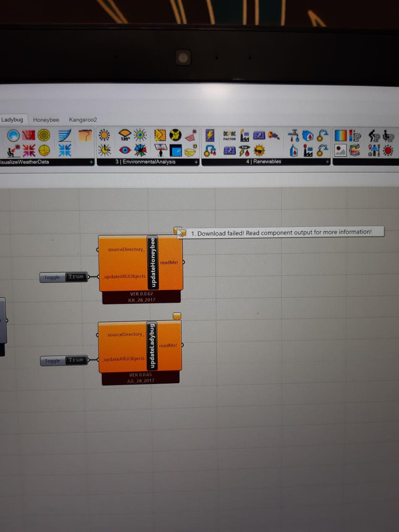The width and height of the screenshot is (399, 532).
Task: Select the DC AC Factor component icon
Action: pos(229,135)
